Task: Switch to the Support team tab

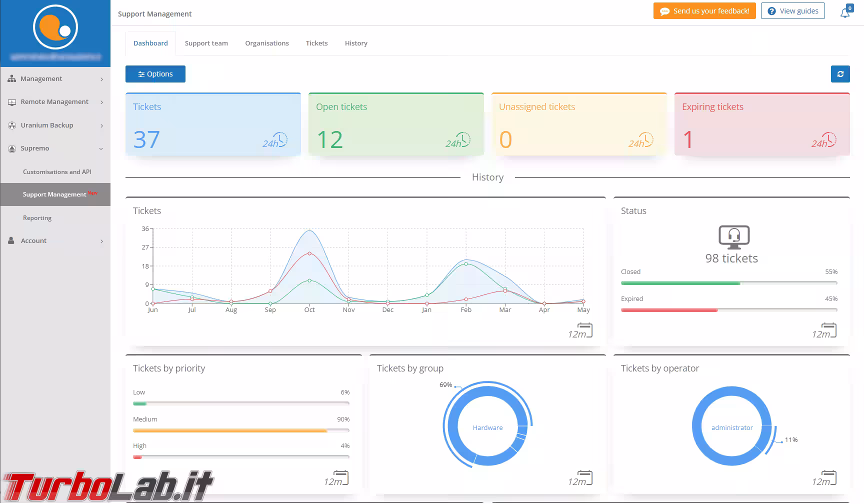Action: [206, 43]
